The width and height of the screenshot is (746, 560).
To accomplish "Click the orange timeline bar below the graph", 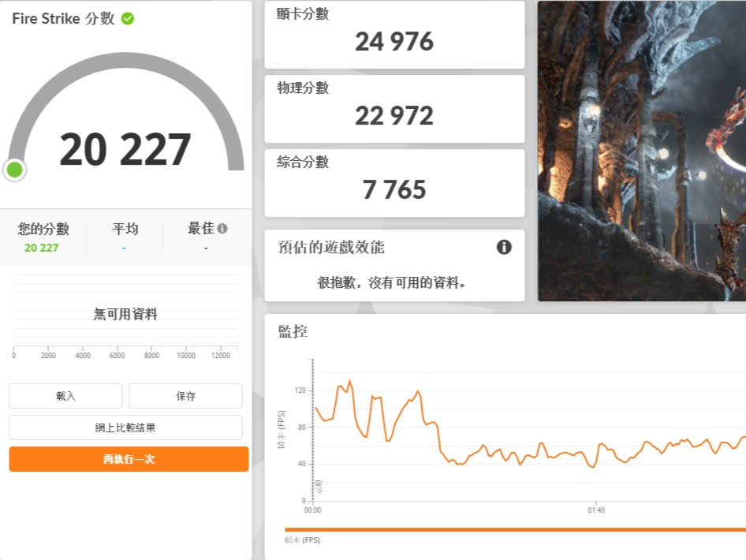I will pyautogui.click(x=515, y=529).
